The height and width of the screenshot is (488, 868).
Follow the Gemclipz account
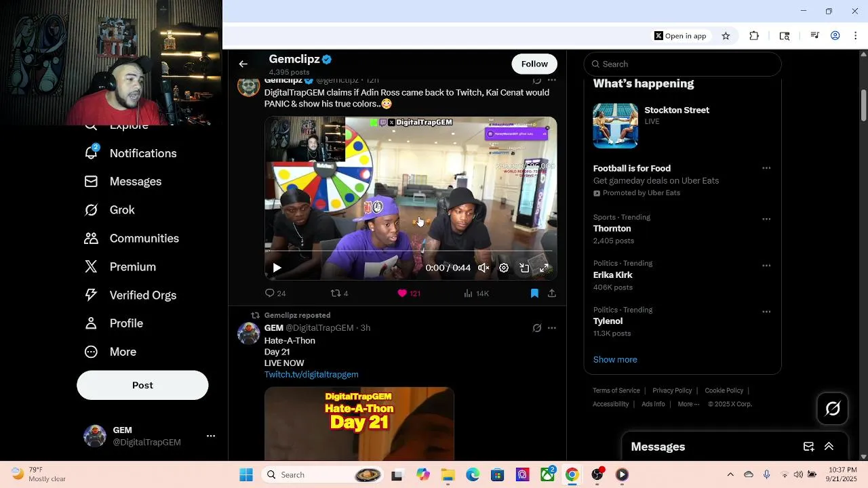click(x=534, y=64)
